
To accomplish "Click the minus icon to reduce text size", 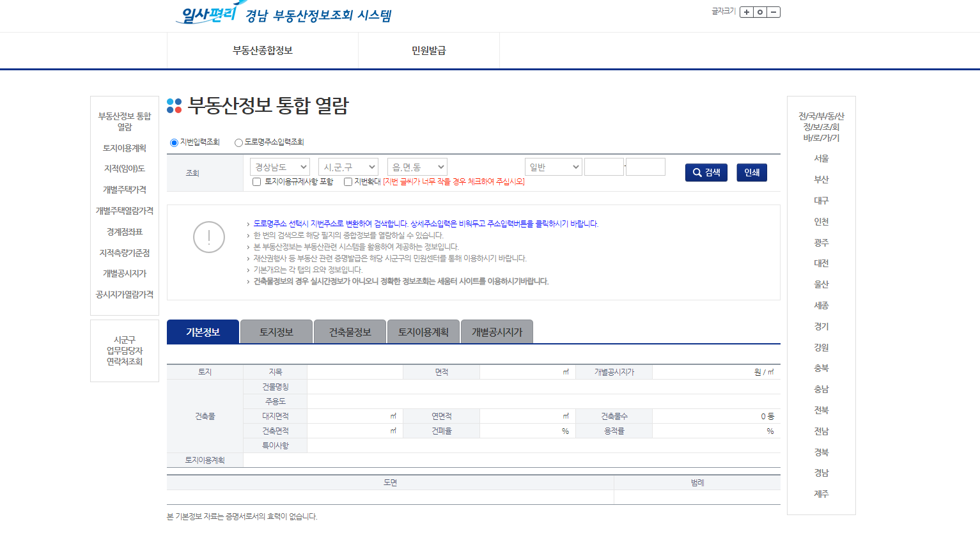I will coord(774,12).
